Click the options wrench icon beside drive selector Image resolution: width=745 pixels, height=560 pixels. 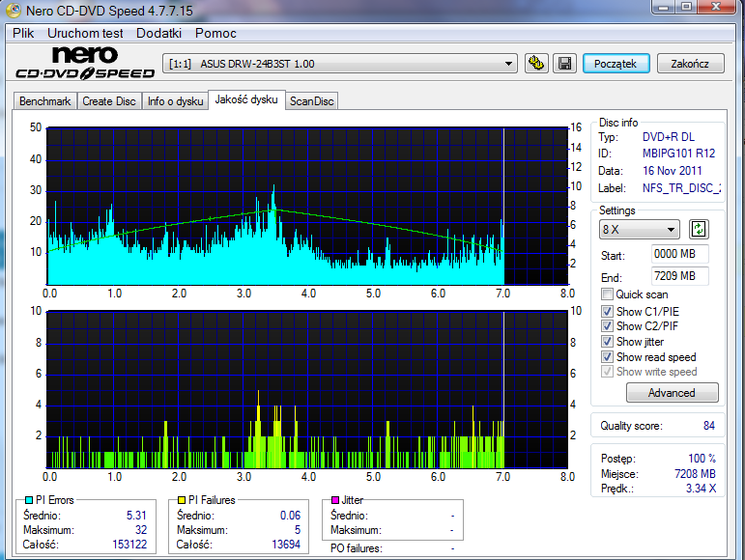coord(536,63)
